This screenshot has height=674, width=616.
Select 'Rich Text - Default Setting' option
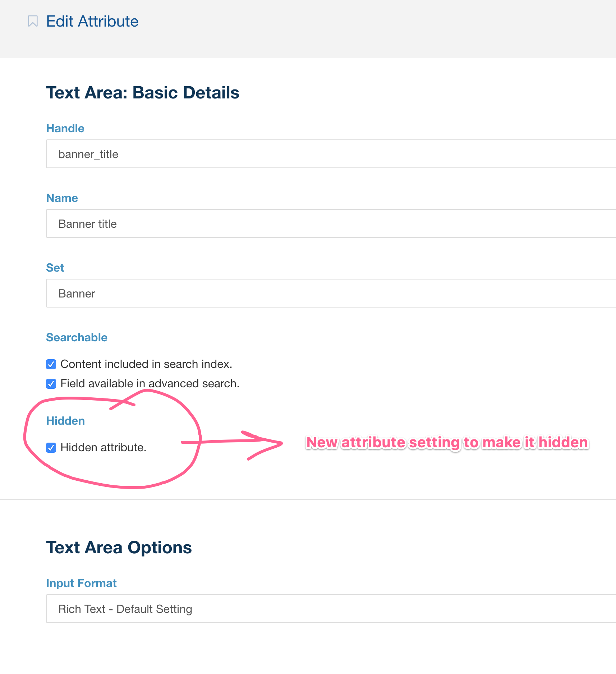pyautogui.click(x=125, y=609)
